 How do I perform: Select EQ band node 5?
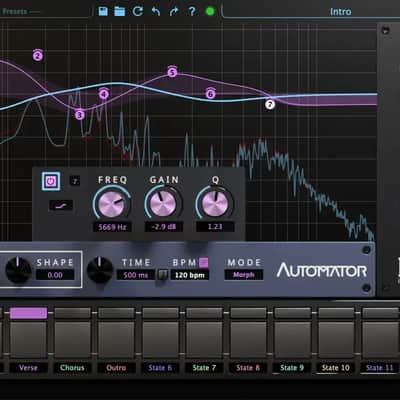[172, 72]
